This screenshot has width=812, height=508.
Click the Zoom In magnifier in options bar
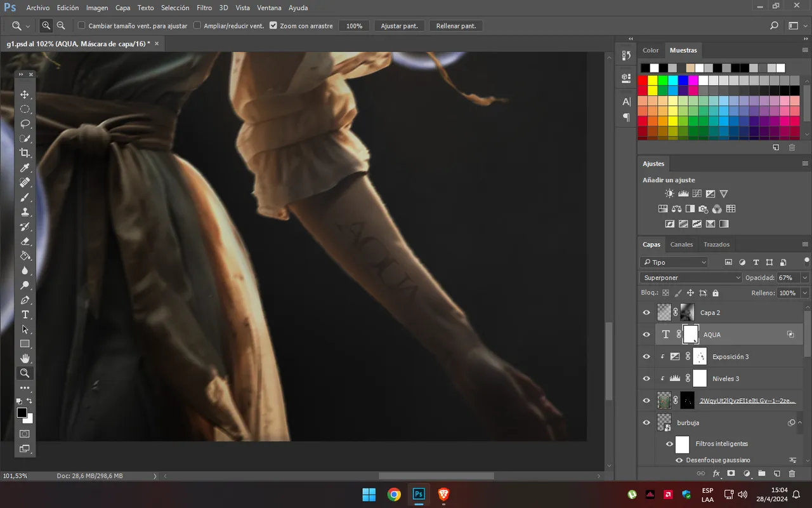[x=46, y=26]
